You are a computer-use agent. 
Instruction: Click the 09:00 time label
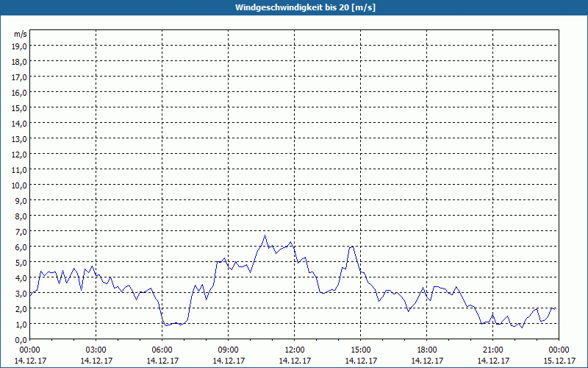(x=229, y=350)
